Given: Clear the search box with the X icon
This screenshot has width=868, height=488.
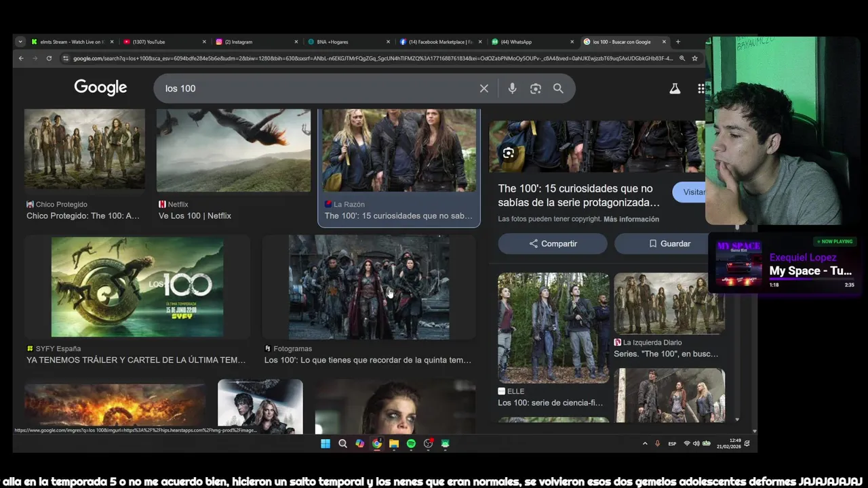Looking at the screenshot, I should 484,89.
